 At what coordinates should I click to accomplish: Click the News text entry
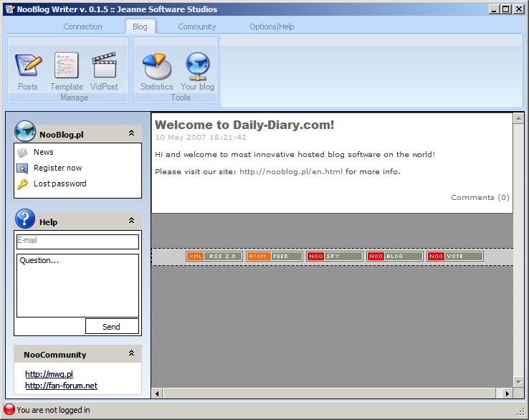tap(44, 152)
